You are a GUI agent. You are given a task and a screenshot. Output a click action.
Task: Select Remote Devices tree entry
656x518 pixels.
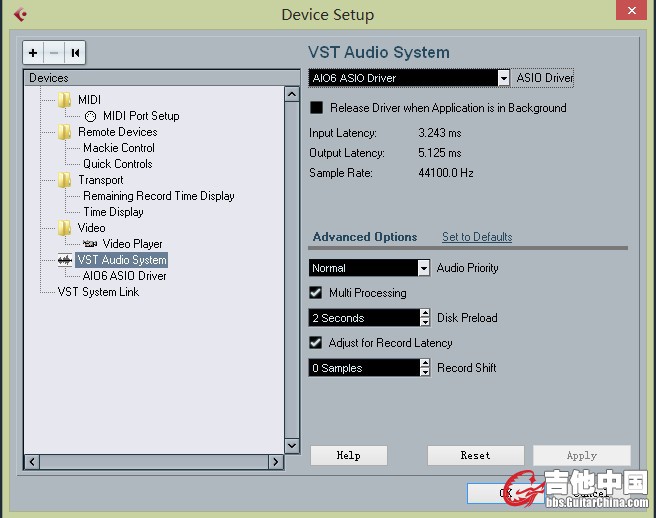point(118,132)
